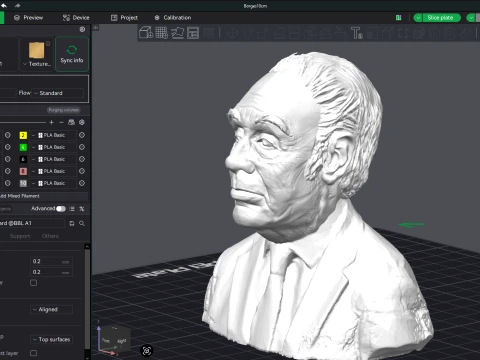This screenshot has height=360, width=480.
Task: Switch to the Preview tab
Action: coord(29,18)
